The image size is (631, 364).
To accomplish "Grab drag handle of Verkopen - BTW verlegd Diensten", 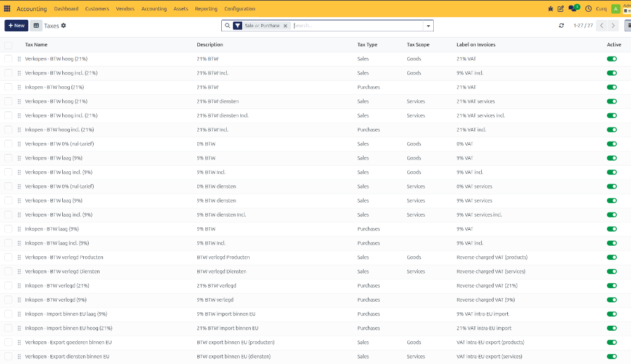I will click(19, 272).
